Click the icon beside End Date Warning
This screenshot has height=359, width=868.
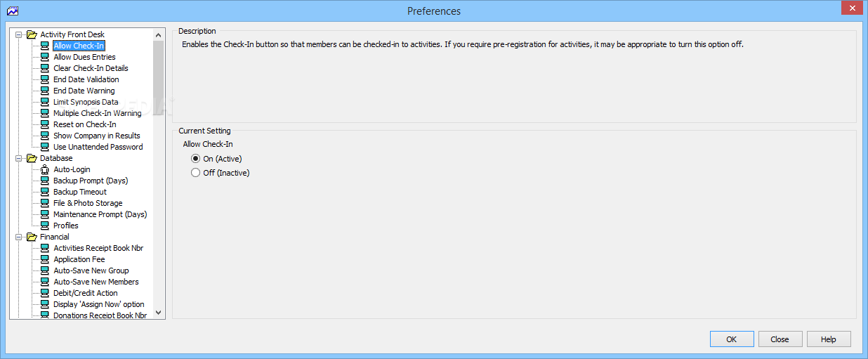click(45, 91)
